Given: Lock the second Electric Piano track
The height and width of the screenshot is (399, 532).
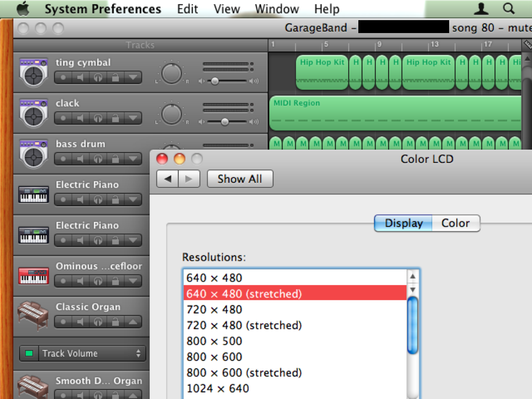Looking at the screenshot, I should [116, 240].
